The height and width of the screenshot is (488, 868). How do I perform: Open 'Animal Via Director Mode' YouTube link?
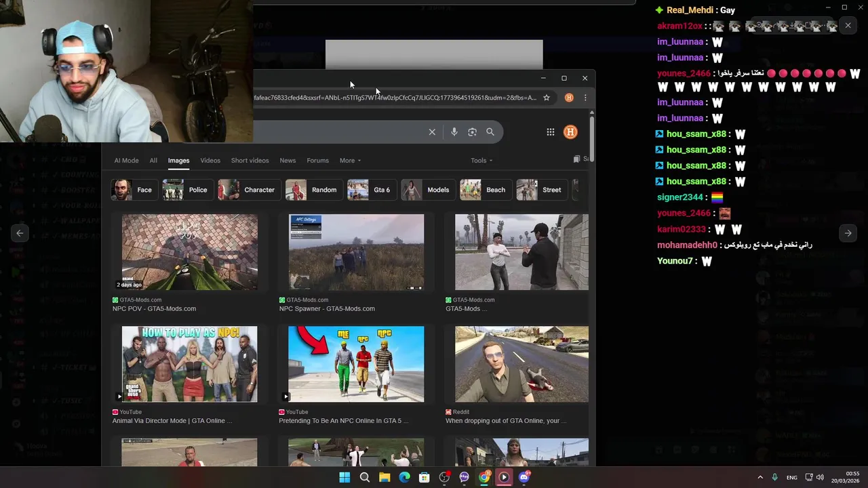172,421
